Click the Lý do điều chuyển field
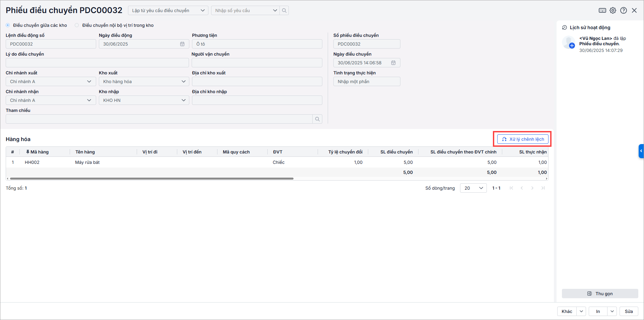 [97, 63]
